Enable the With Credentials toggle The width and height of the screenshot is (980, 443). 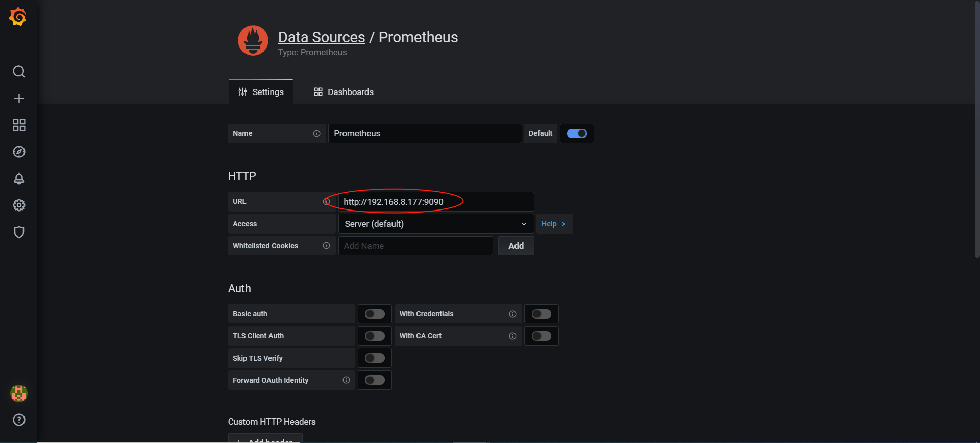pyautogui.click(x=542, y=314)
